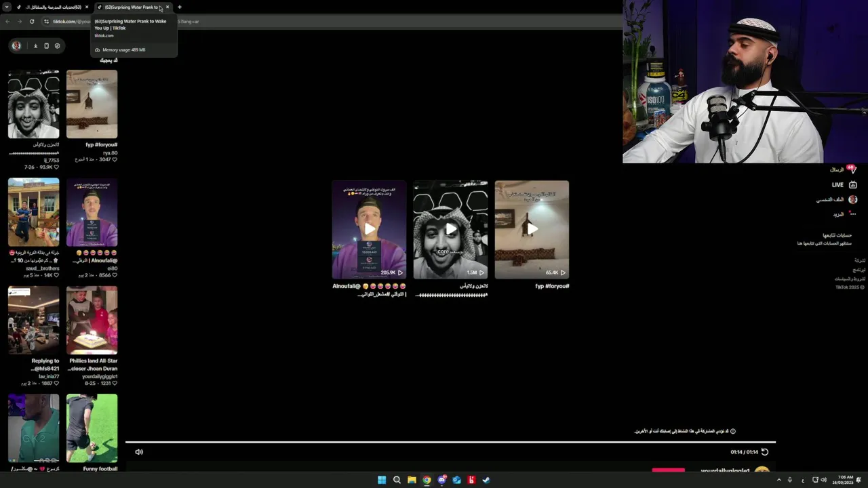Image resolution: width=868 pixels, height=488 pixels.
Task: Seek on the white video progress bar
Action: click(450, 443)
